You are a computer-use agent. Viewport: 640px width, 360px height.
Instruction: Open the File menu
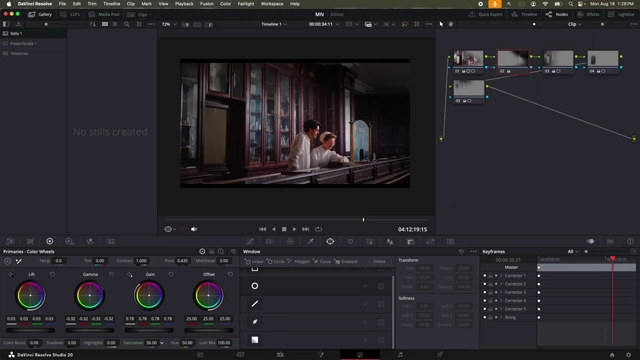[x=62, y=4]
